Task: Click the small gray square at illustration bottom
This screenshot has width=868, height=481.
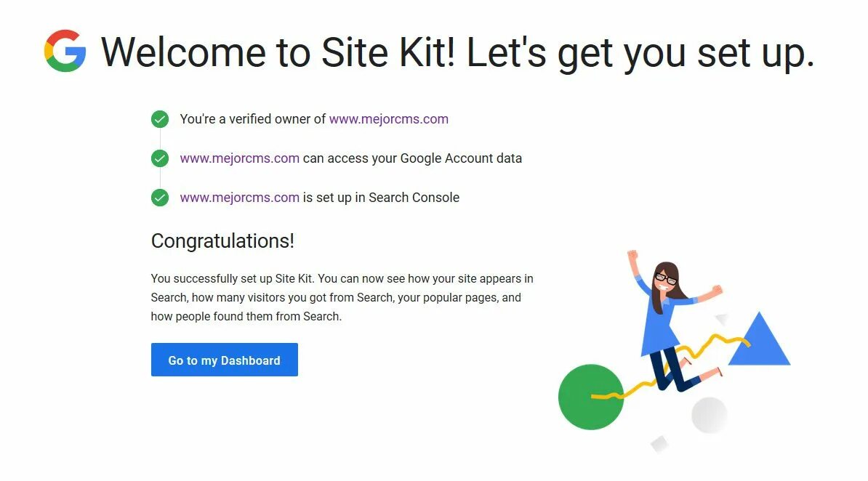Action: [659, 443]
